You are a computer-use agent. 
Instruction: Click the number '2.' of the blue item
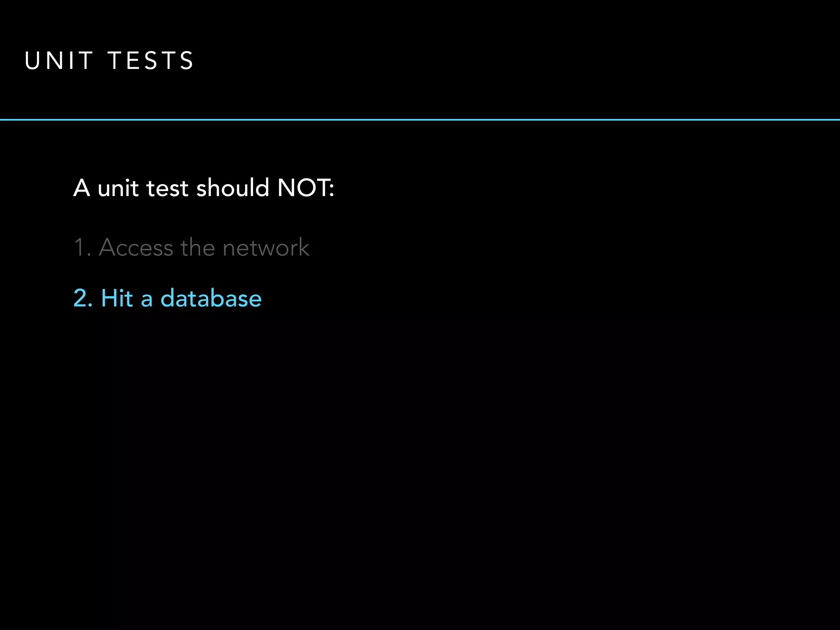pos(83,298)
